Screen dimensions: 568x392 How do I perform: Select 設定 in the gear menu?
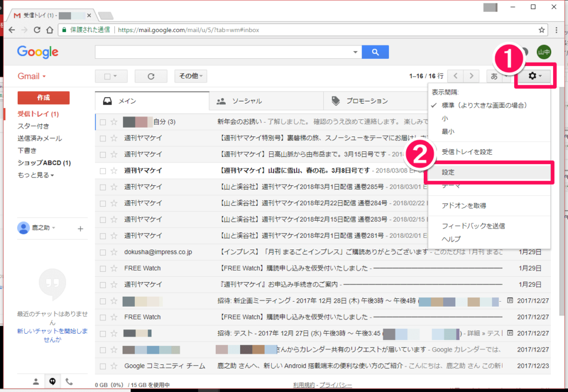point(489,172)
